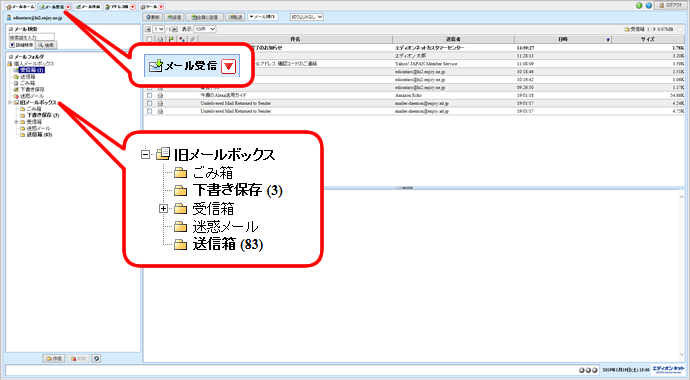This screenshot has width=690, height=380.
Task: Collapse the メール検索 panel icon
Action: (11, 29)
